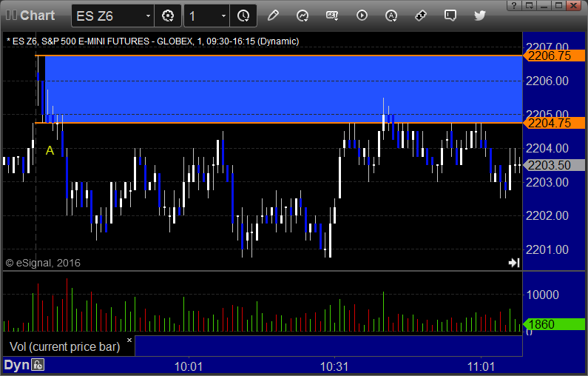Click the help question mark button

pyautogui.click(x=514, y=5)
